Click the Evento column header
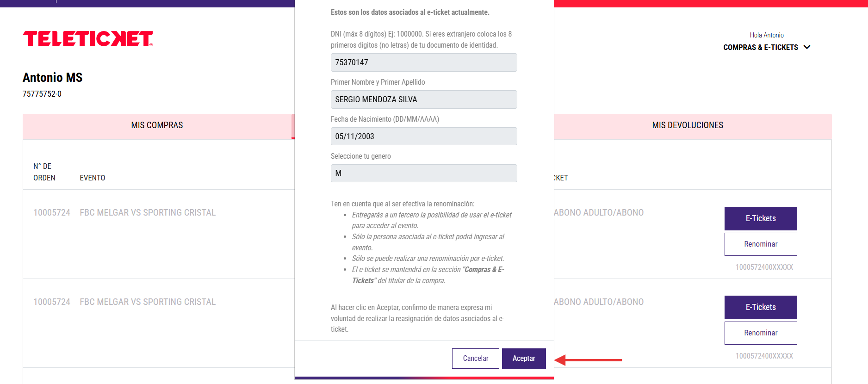This screenshot has width=868, height=384. pos(93,178)
